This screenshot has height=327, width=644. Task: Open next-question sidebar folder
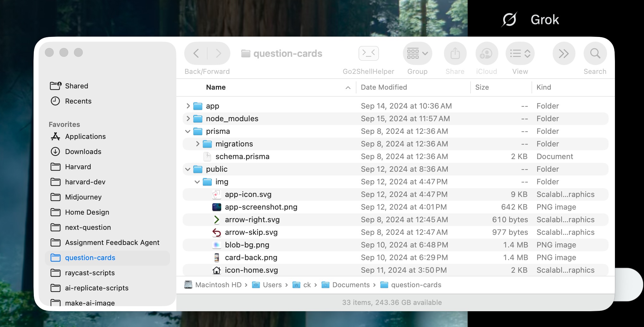pyautogui.click(x=107, y=227)
